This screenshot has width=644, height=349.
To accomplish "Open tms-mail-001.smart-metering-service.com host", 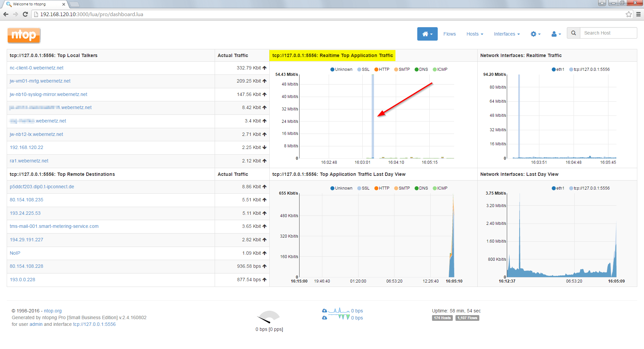I will pyautogui.click(x=54, y=226).
